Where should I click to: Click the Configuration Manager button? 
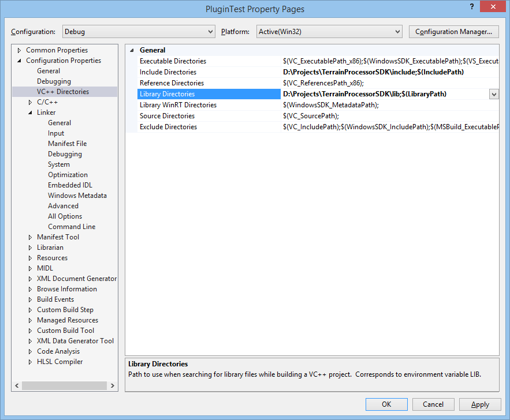[x=453, y=32]
